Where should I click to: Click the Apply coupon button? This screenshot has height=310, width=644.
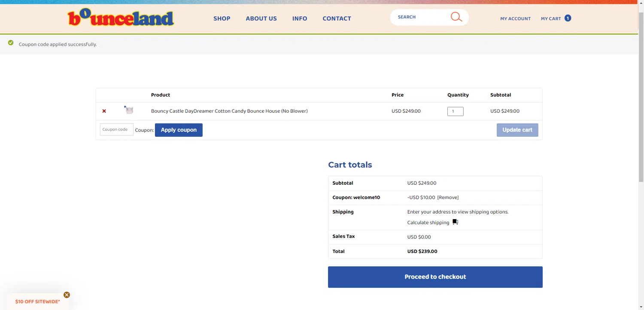179,130
